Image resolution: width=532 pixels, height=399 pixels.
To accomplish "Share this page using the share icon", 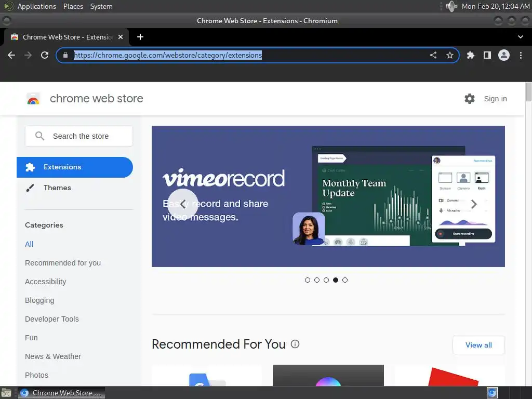I will 433,55.
